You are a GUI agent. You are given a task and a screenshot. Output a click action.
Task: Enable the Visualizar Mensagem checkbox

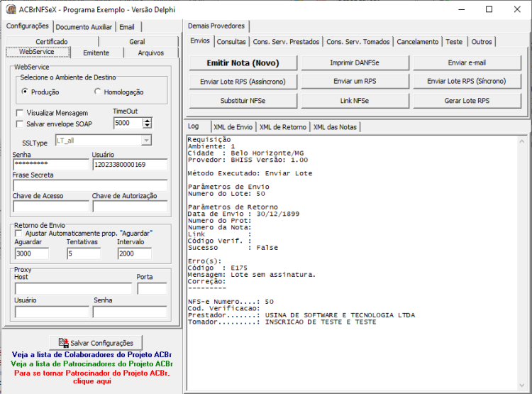pyautogui.click(x=20, y=113)
